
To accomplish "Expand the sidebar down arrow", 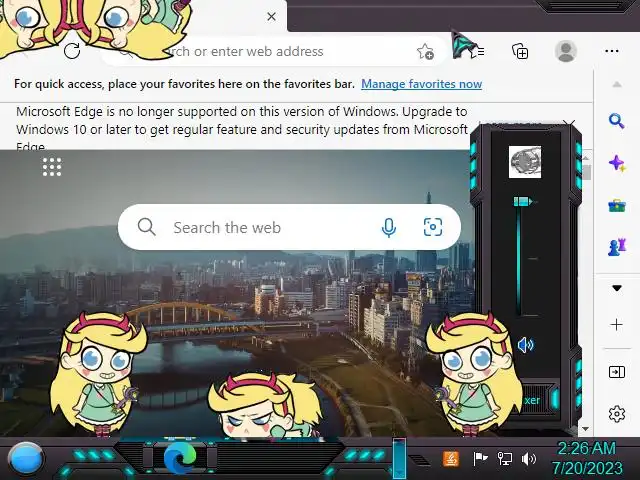I will tap(617, 288).
